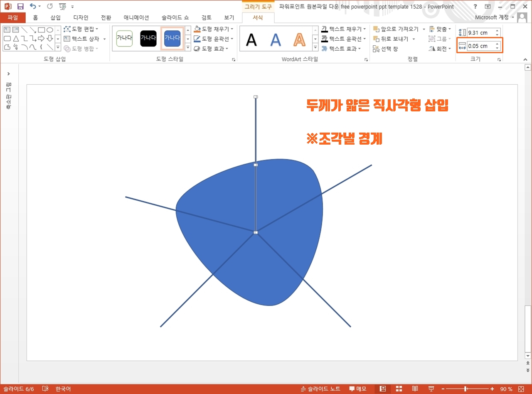This screenshot has width=532, height=394.
Task: Move the shapes gallery down one row
Action: tap(58, 38)
